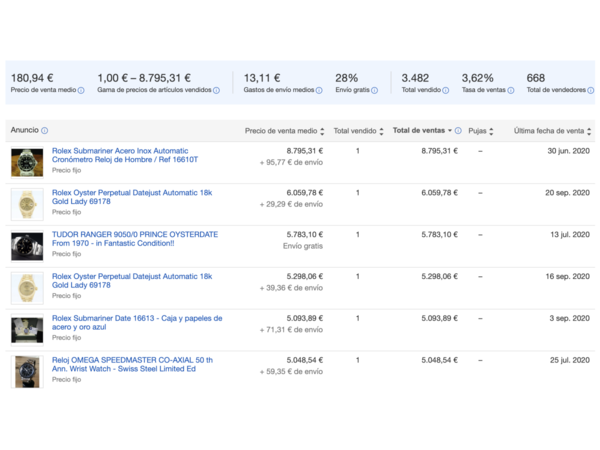Screen dimensions: 600x450
Task: Open info icon beside Anuncio column header
Action: (x=44, y=130)
